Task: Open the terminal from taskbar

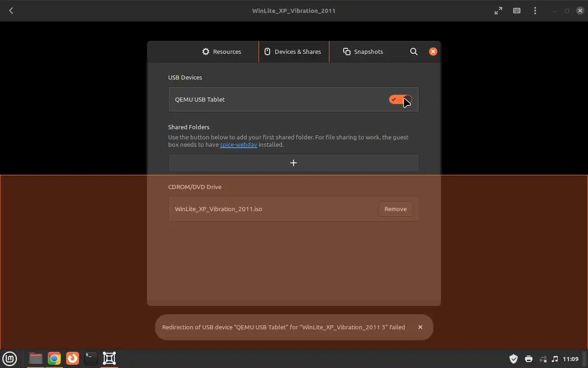Action: point(91,358)
